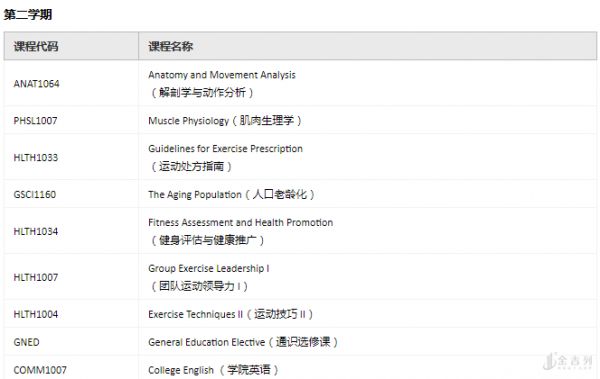
Task: Select the HLTH1033 course code
Action: coord(36,158)
